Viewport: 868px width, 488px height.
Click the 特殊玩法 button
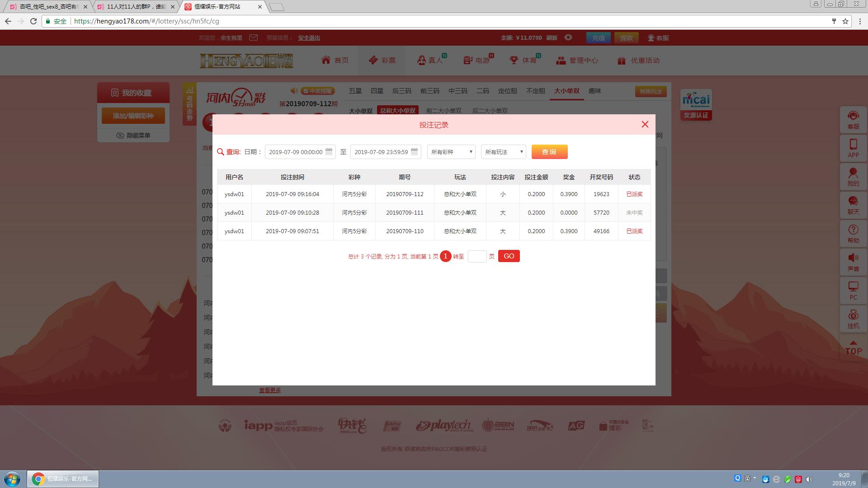651,91
